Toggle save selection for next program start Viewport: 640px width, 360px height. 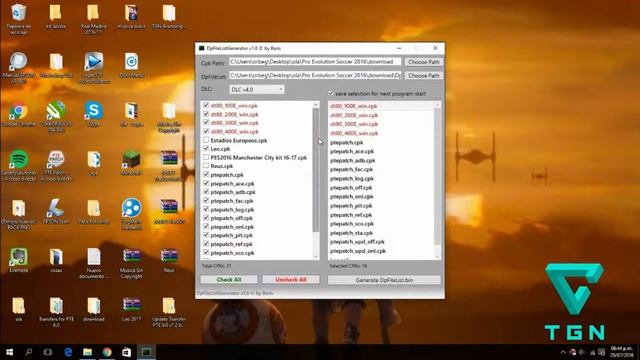[x=331, y=93]
